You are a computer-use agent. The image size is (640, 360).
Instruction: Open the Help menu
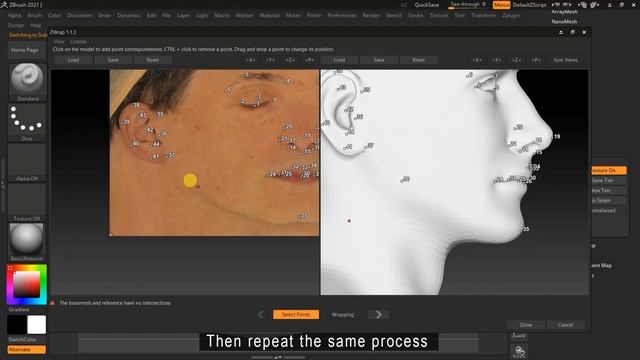[36, 25]
